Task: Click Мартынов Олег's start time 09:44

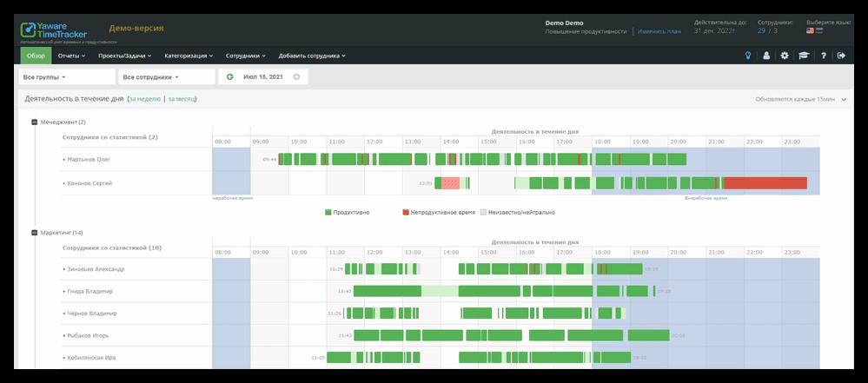Action: [x=269, y=160]
